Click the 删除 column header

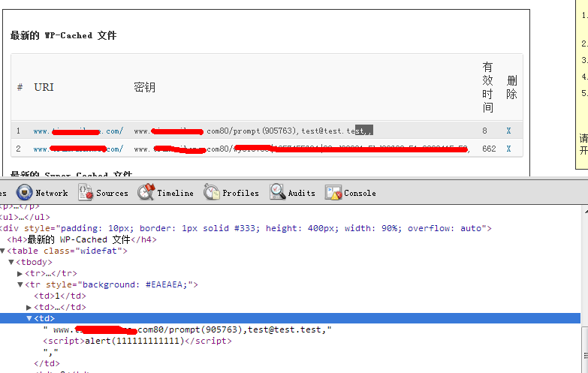click(x=511, y=87)
